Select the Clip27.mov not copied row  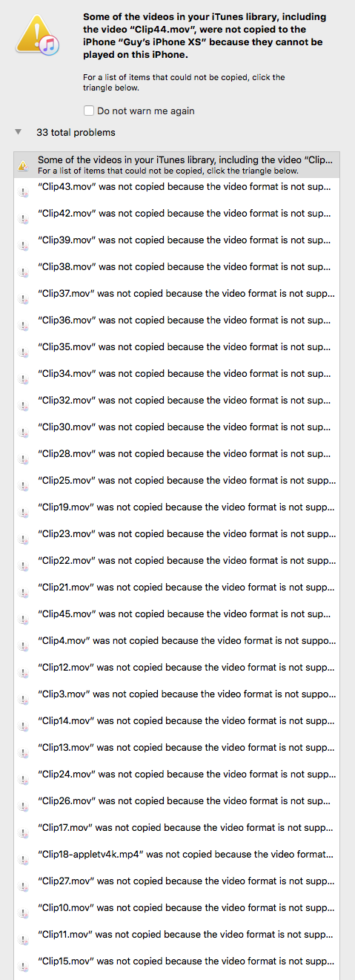pos(176,881)
